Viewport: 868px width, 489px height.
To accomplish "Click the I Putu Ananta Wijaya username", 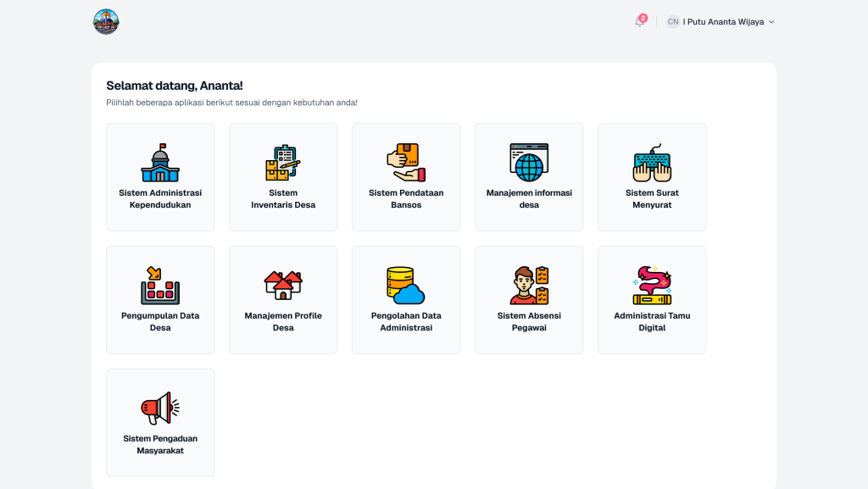I will (723, 21).
